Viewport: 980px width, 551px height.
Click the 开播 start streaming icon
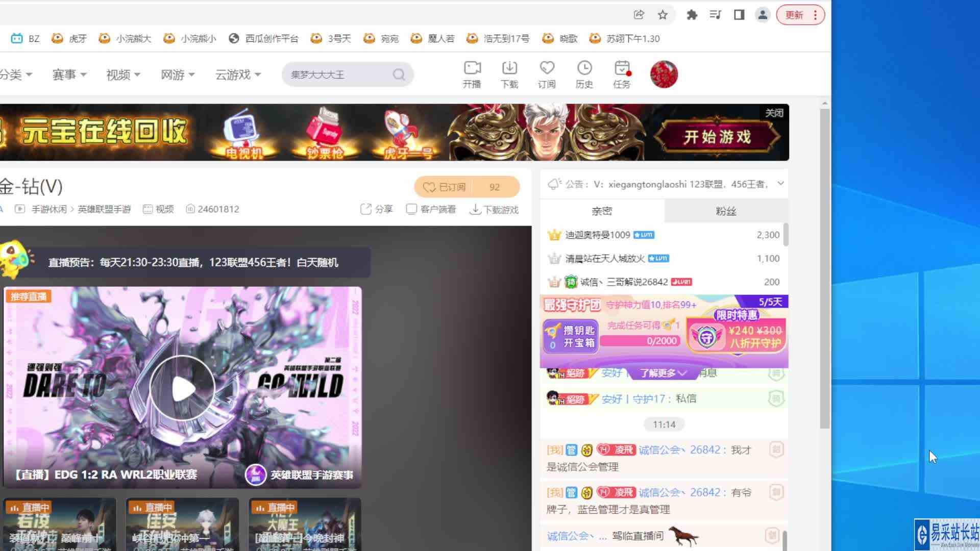pos(472,74)
